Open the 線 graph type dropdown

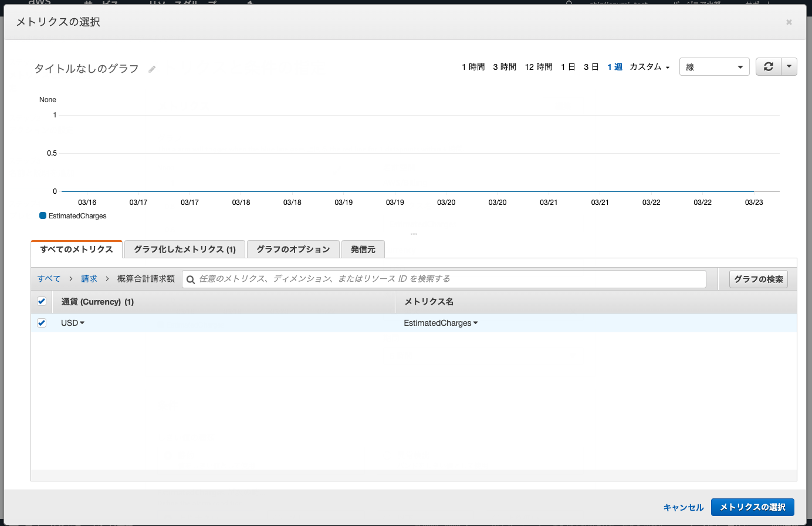click(x=714, y=67)
